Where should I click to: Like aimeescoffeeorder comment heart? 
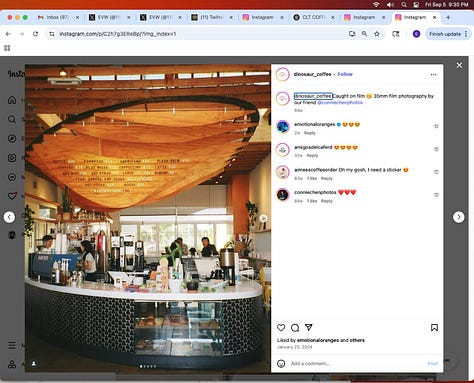pyautogui.click(x=436, y=172)
